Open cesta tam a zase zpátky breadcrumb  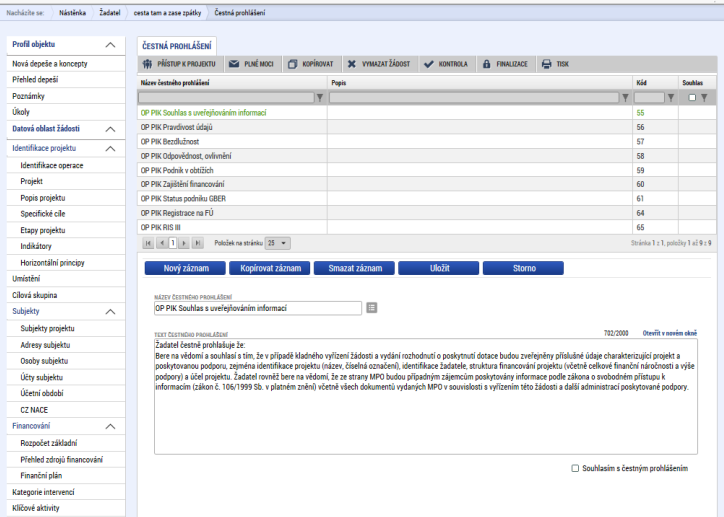point(168,13)
